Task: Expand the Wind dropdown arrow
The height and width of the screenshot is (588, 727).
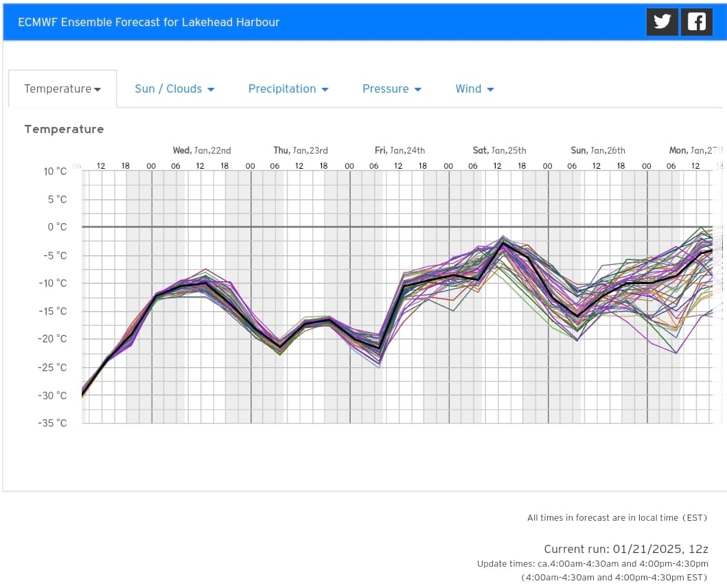Action: click(490, 89)
